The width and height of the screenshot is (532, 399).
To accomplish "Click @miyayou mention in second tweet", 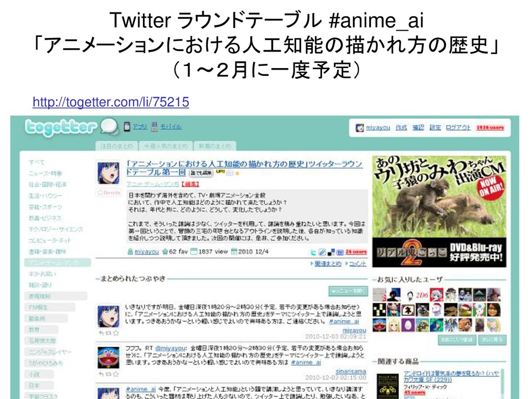I will pyautogui.click(x=170, y=348).
